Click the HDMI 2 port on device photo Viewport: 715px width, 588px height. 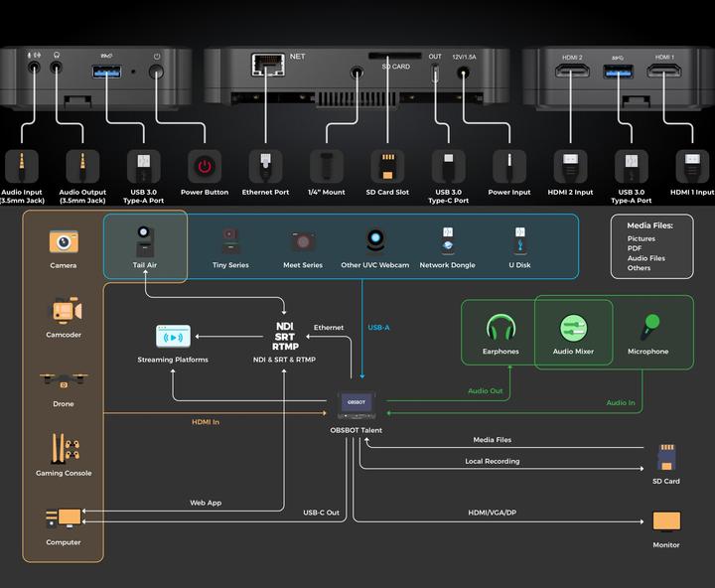[572, 72]
